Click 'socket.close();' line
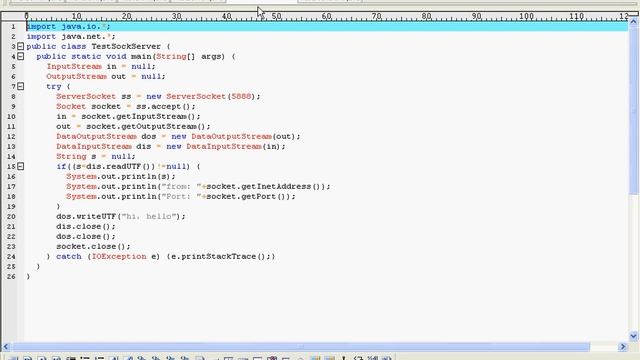 pos(93,247)
